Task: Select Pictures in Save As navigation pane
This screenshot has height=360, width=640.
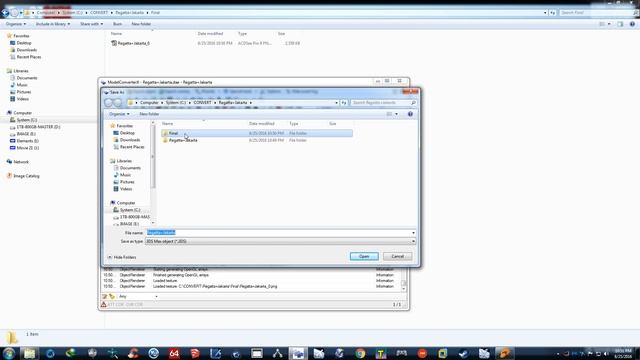Action: [x=127, y=182]
